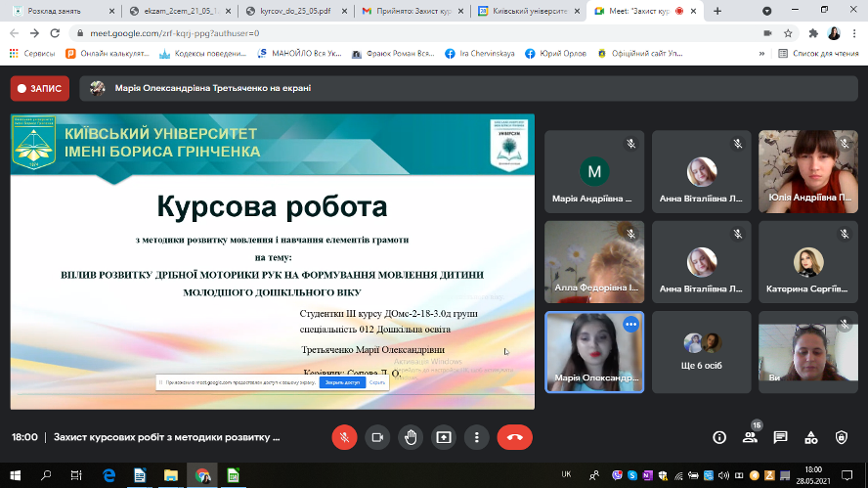The height and width of the screenshot is (488, 868).
Task: Click the present screen icon
Action: click(444, 437)
